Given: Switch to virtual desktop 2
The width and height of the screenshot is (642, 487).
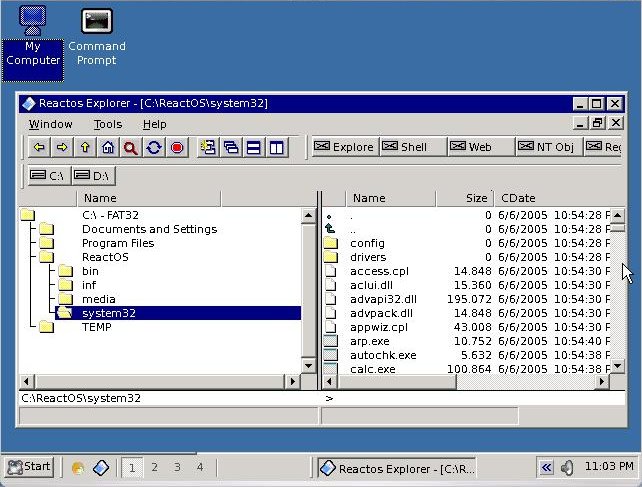Looking at the screenshot, I should (x=154, y=467).
